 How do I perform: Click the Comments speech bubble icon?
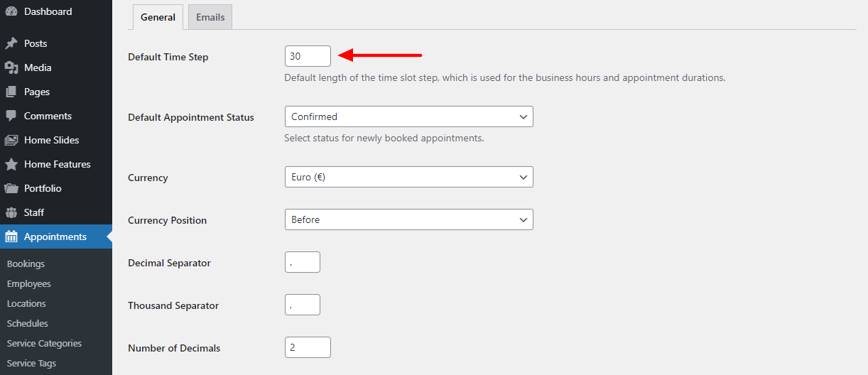point(11,116)
